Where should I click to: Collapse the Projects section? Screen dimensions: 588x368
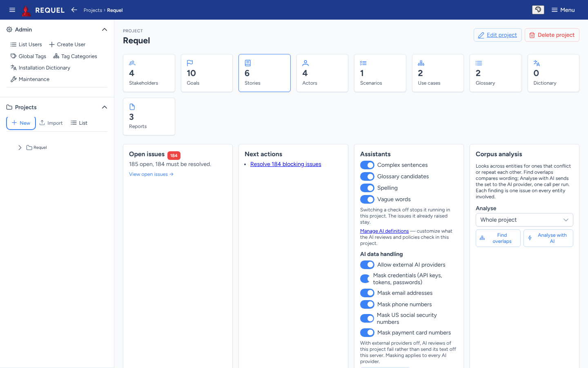pyautogui.click(x=105, y=107)
